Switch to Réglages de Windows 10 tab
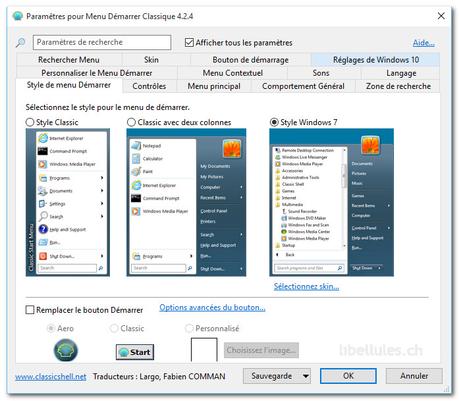Viewport: 459px width, 401px height. click(x=376, y=60)
